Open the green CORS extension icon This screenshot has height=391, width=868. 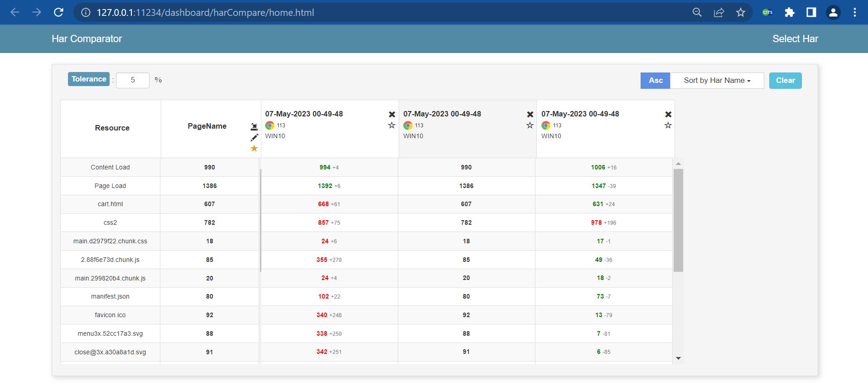[x=767, y=12]
